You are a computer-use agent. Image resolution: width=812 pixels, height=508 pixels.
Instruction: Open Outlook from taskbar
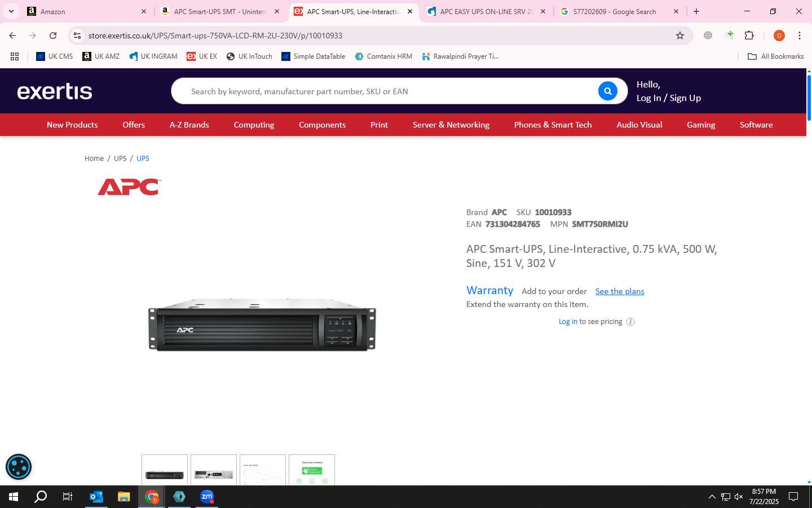tap(96, 497)
